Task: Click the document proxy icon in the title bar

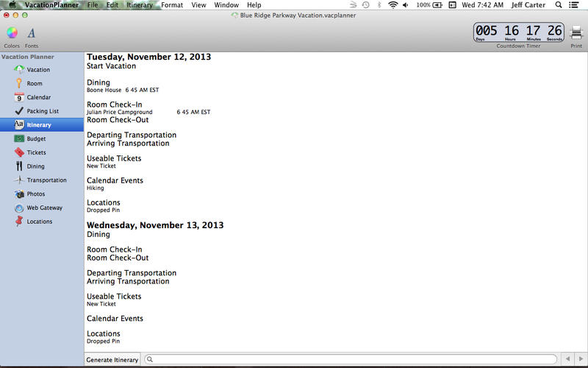Action: tap(234, 15)
